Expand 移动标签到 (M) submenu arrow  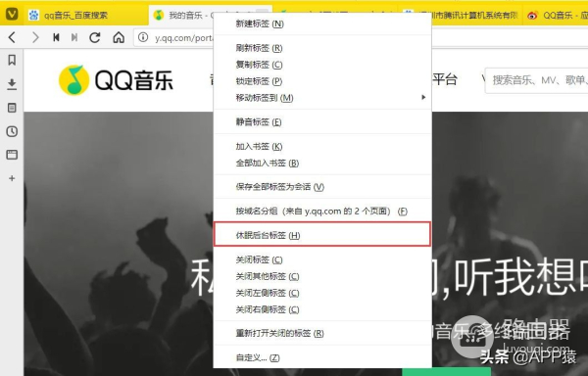tap(423, 97)
